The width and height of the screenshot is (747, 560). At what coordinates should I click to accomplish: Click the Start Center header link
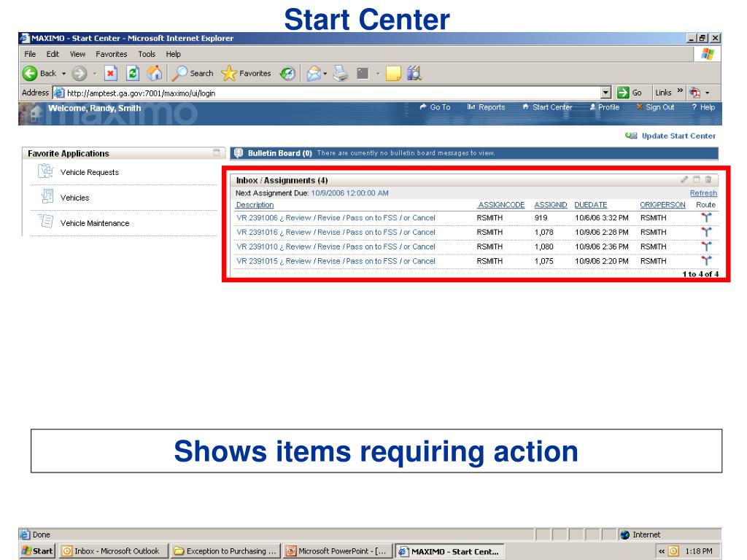[547, 107]
